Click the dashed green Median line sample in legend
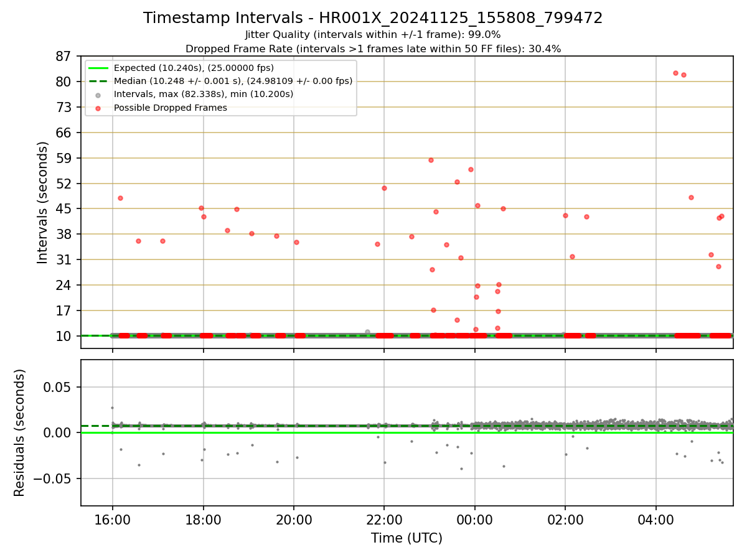Image resolution: width=747 pixels, height=560 pixels. [98, 81]
